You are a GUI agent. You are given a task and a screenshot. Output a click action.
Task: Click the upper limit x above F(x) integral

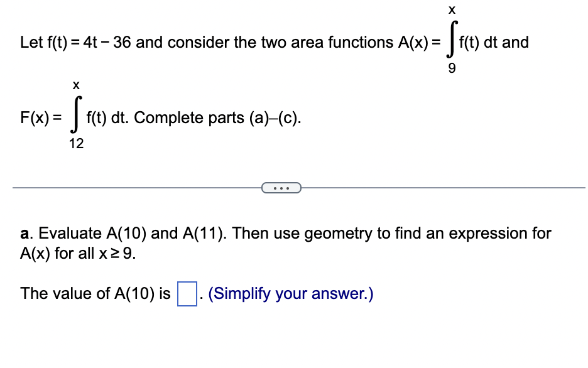point(75,85)
